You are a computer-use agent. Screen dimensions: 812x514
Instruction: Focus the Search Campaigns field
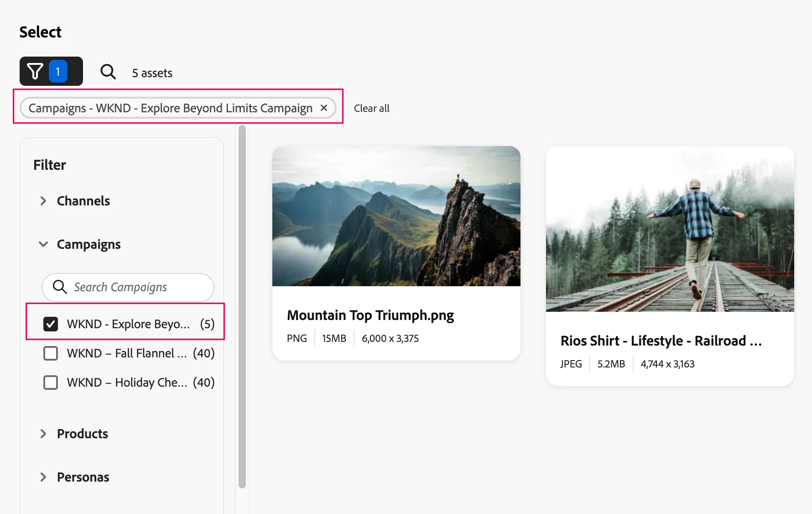tap(128, 287)
